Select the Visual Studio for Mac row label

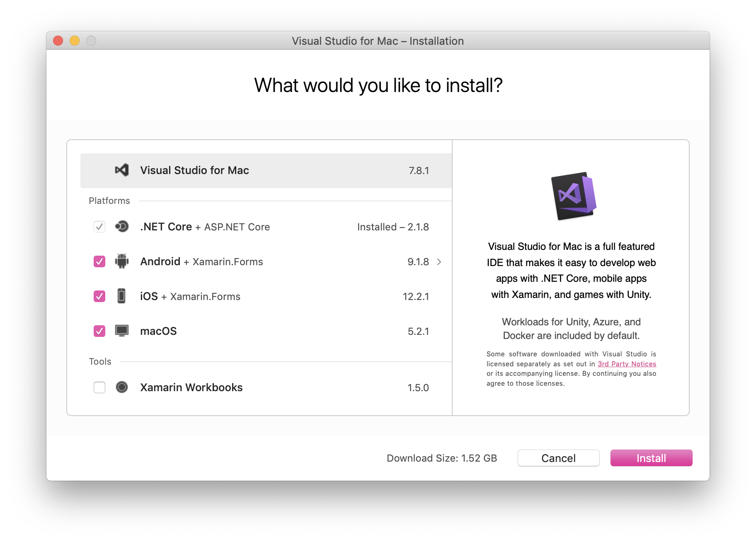[194, 170]
